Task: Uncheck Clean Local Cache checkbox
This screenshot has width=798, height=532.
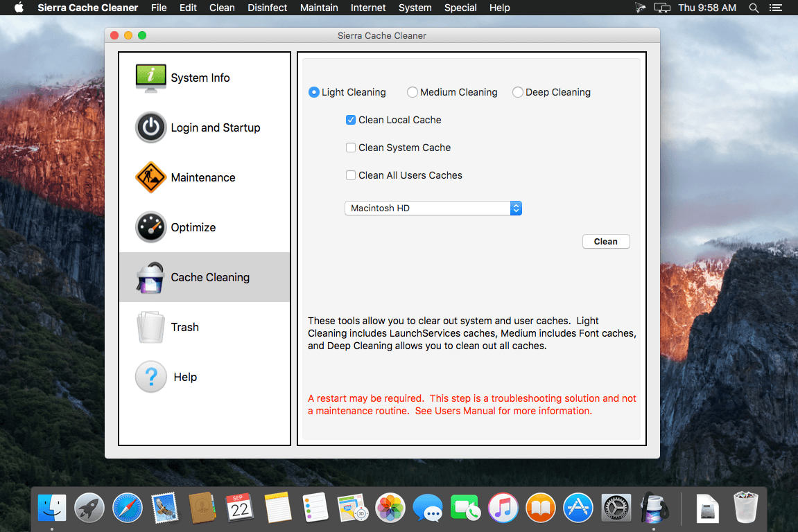Action: pos(351,120)
